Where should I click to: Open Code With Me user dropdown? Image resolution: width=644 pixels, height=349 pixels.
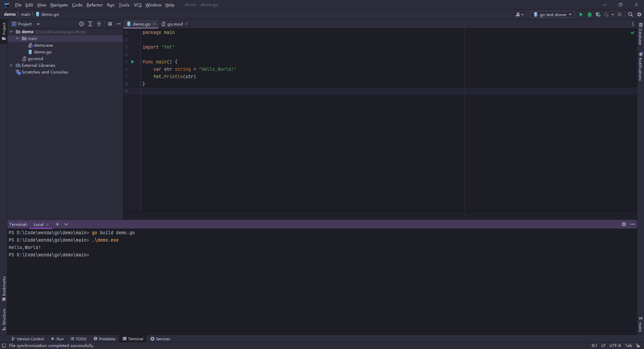(x=519, y=14)
